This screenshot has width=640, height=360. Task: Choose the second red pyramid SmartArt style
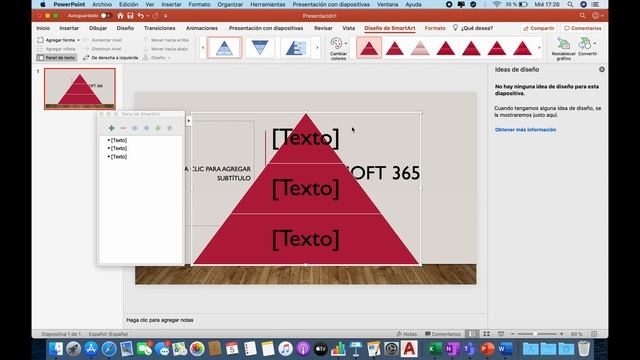pos(395,48)
